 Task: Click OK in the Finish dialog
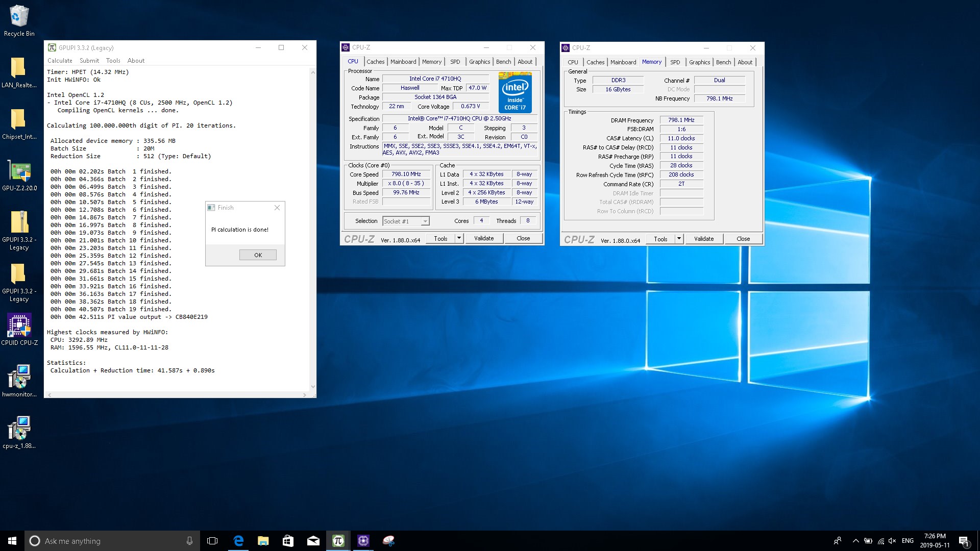point(258,255)
